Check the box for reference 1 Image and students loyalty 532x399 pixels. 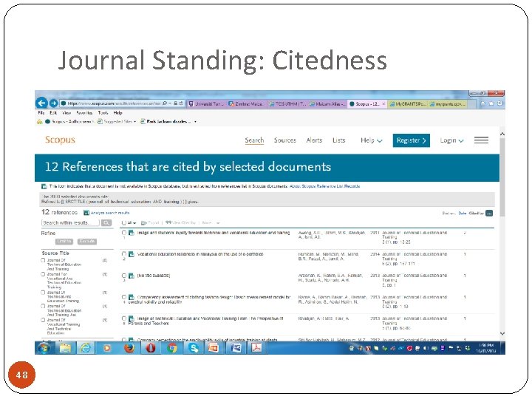(x=124, y=233)
